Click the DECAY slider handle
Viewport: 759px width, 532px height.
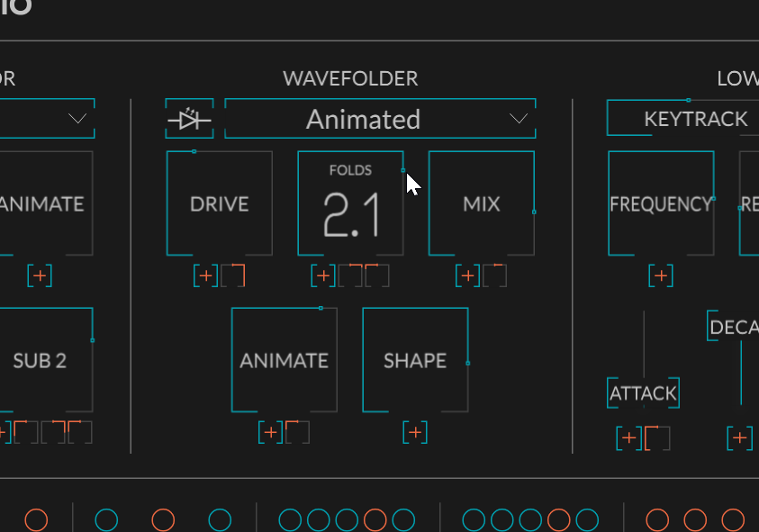tap(733, 326)
